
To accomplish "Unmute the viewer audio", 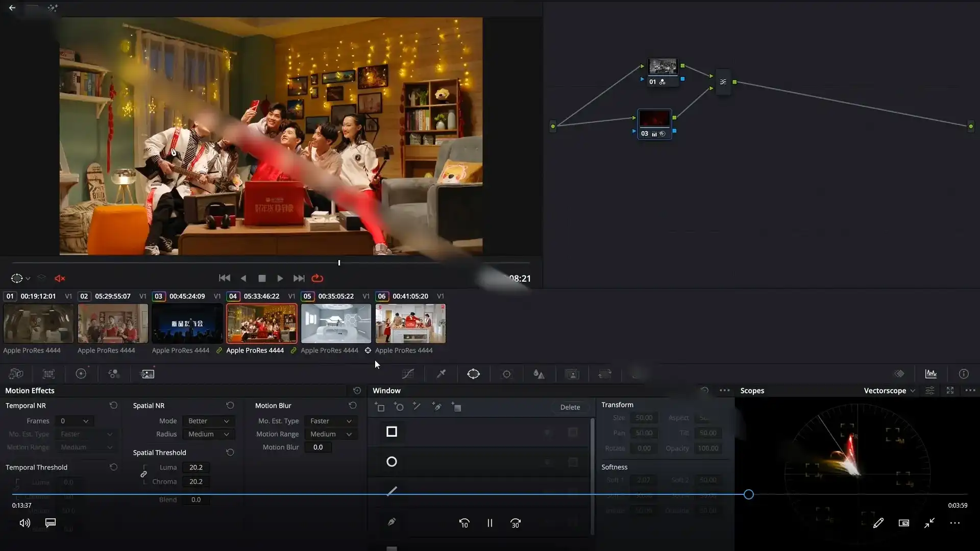I will coord(60,279).
